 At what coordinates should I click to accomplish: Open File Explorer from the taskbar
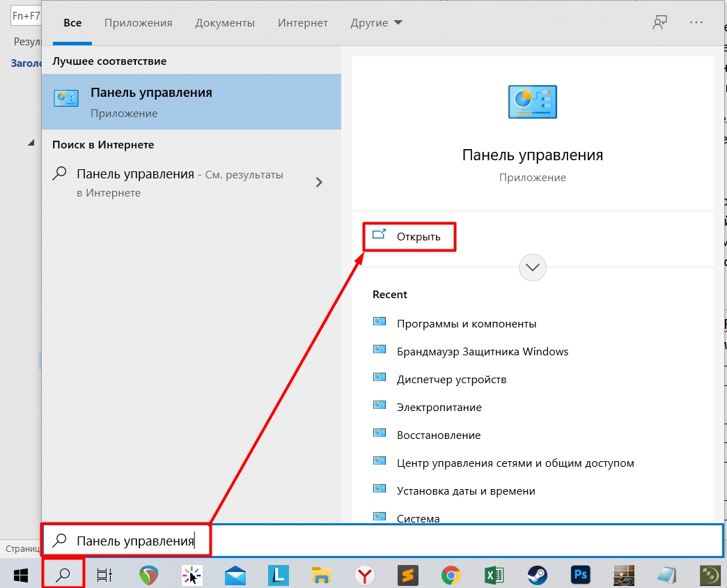pyautogui.click(x=321, y=575)
